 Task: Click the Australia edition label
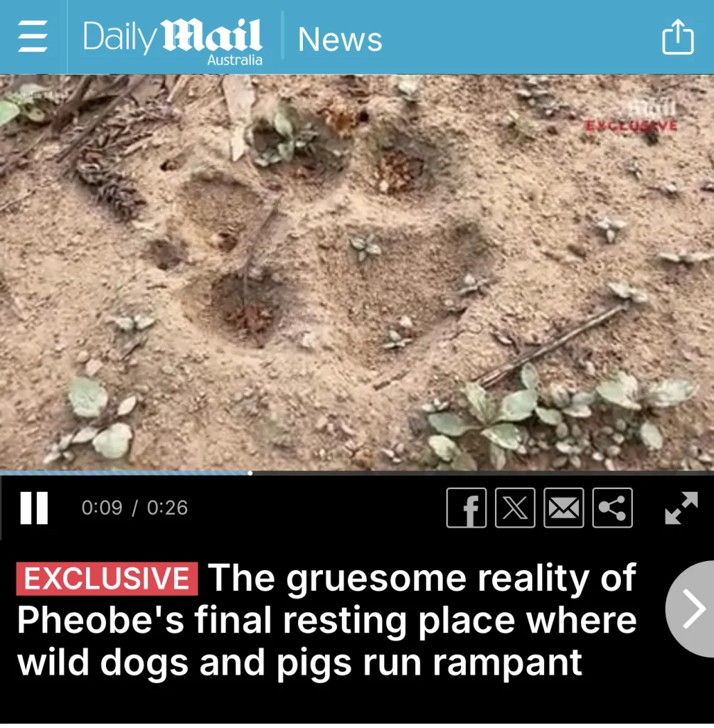pyautogui.click(x=235, y=60)
